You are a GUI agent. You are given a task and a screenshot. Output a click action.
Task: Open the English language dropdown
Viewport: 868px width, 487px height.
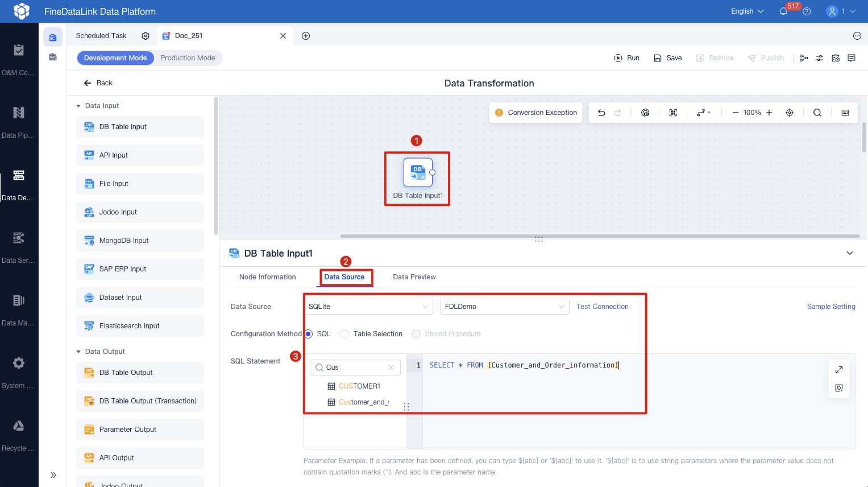click(x=747, y=11)
